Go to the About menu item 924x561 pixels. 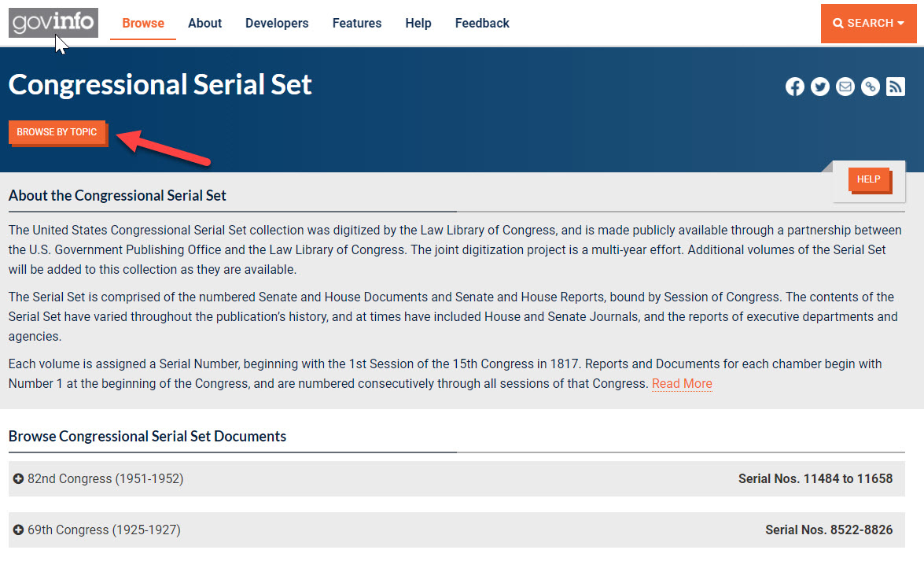coord(204,24)
